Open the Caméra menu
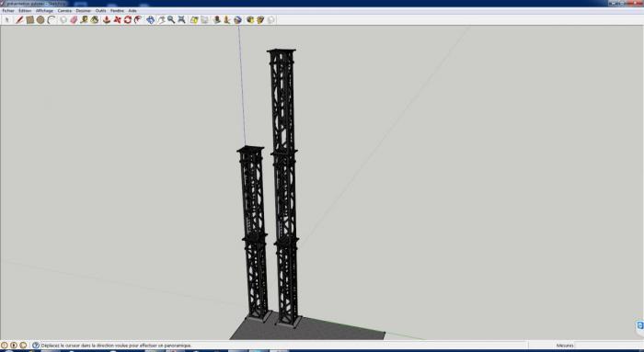This screenshot has height=352, width=644. click(64, 11)
